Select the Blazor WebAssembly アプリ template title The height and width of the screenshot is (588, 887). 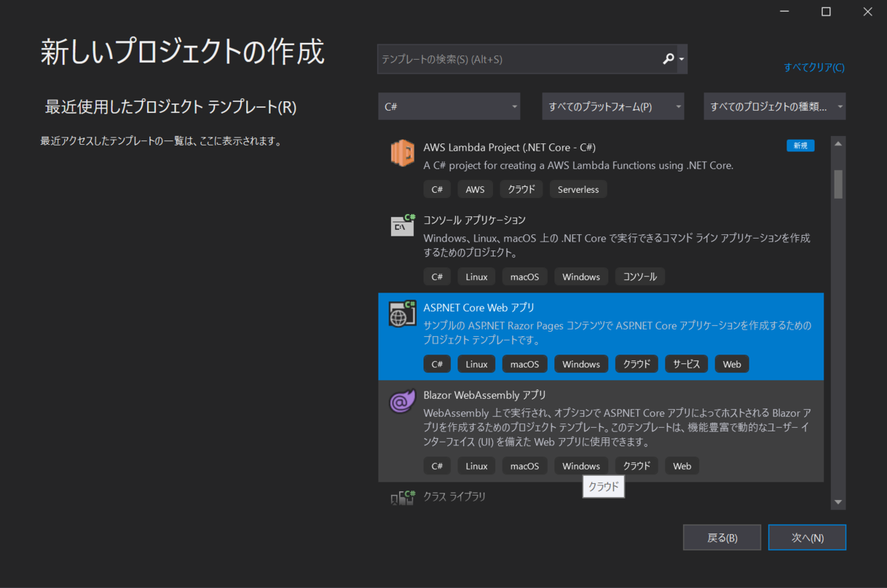pyautogui.click(x=485, y=395)
